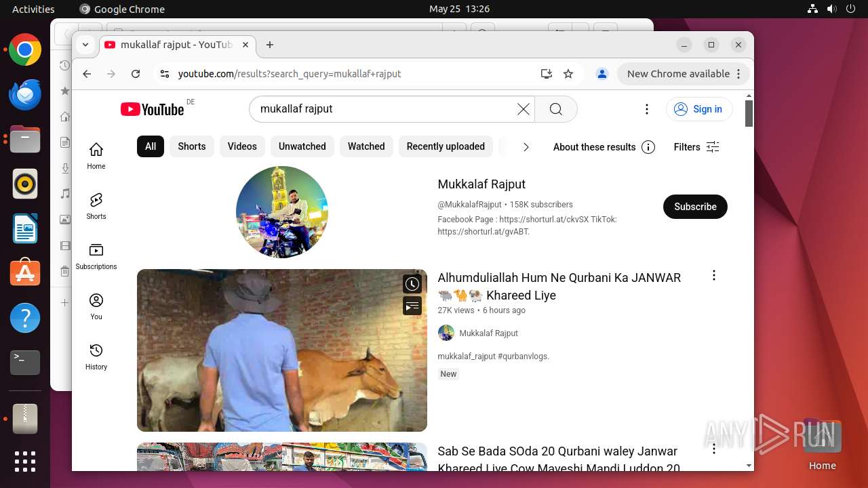868x488 pixels.
Task: Select the All filter chip
Action: [x=151, y=146]
